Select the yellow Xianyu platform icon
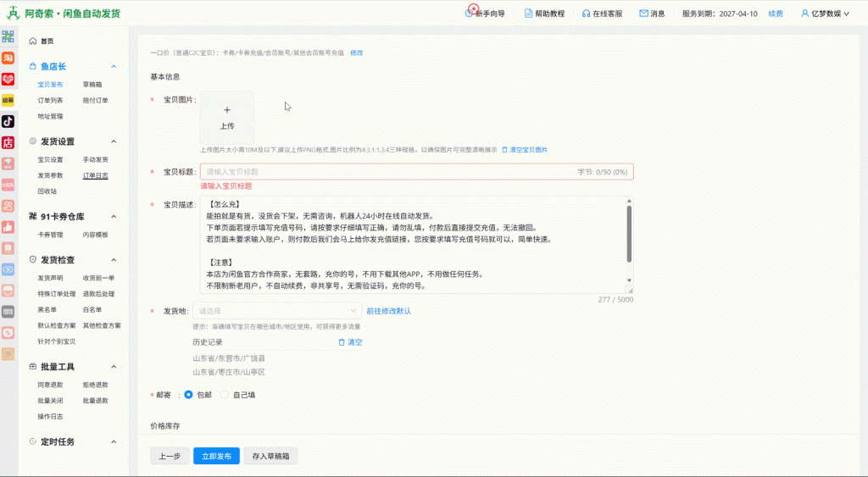 [x=8, y=100]
